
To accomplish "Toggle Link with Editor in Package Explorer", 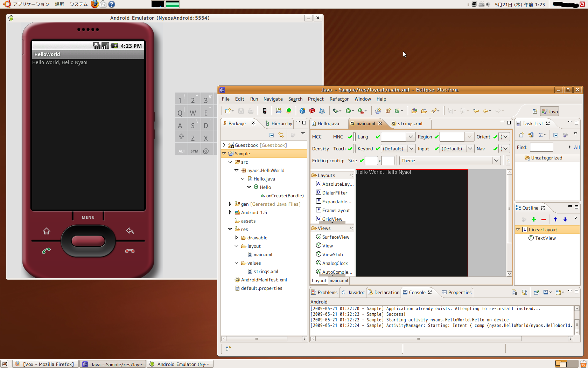I will click(281, 135).
